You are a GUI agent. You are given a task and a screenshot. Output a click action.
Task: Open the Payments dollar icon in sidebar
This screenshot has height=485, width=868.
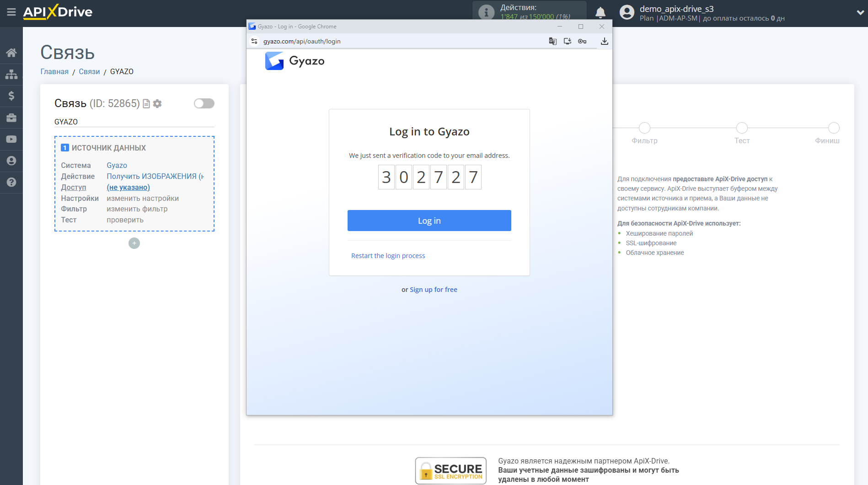click(x=11, y=96)
